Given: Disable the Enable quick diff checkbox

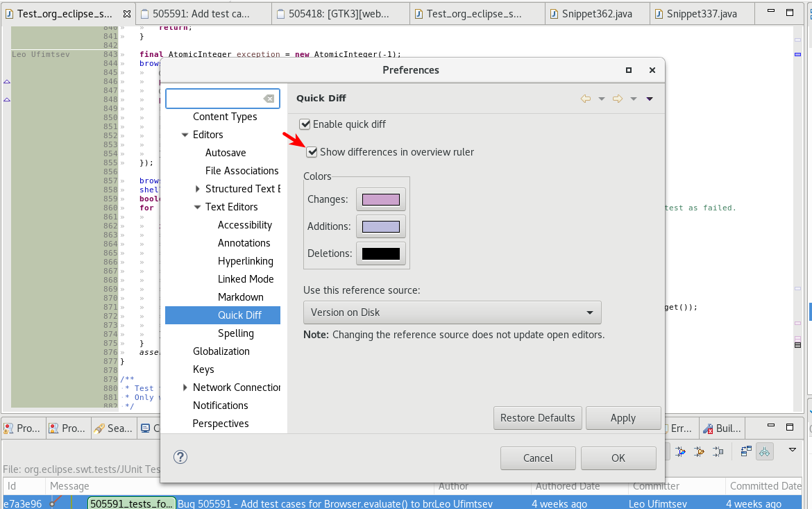Looking at the screenshot, I should click(305, 124).
